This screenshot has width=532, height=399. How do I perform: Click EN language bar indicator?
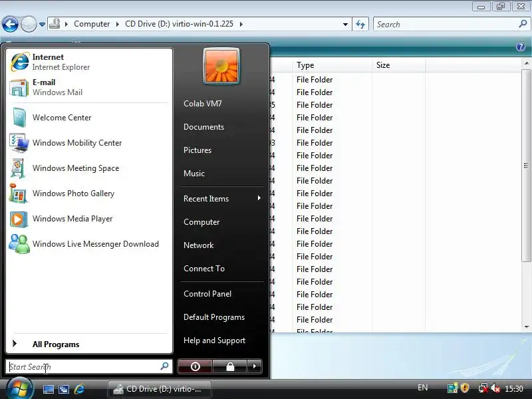(x=422, y=388)
